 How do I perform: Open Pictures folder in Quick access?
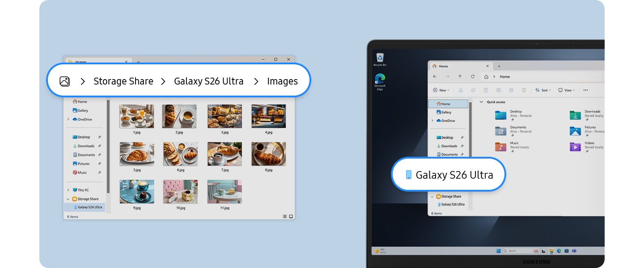pyautogui.click(x=586, y=131)
